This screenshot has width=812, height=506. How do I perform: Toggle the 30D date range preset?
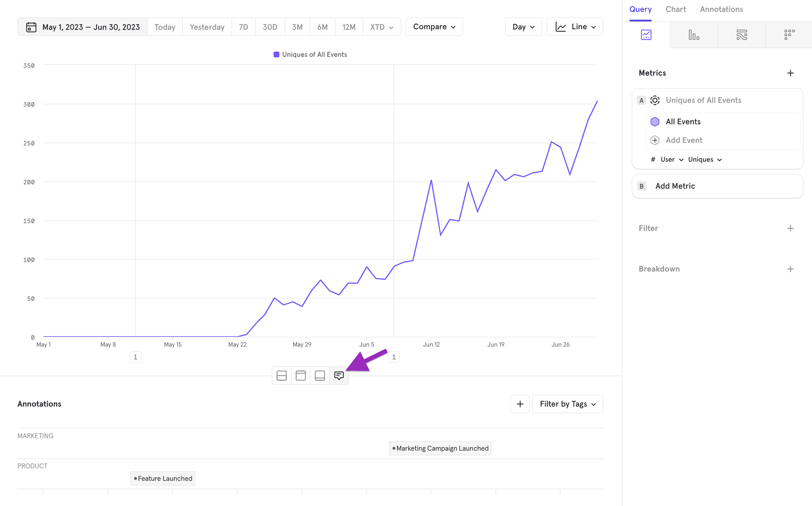270,27
